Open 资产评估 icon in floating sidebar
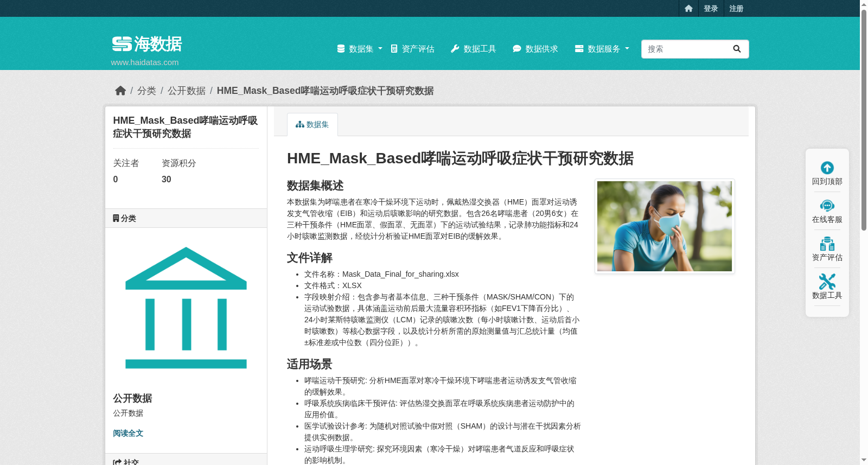Screen dimensions: 868x465 827,244
